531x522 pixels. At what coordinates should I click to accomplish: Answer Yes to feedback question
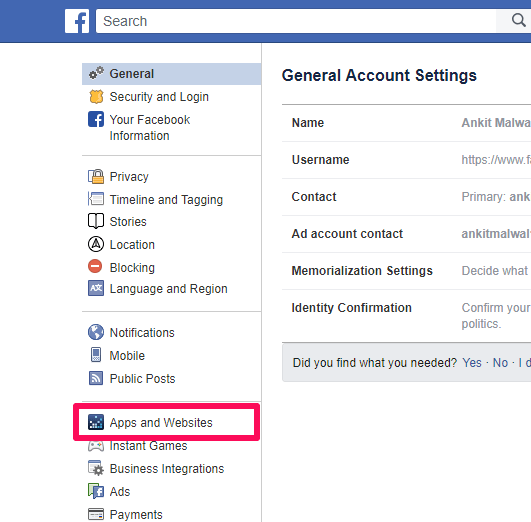click(472, 362)
